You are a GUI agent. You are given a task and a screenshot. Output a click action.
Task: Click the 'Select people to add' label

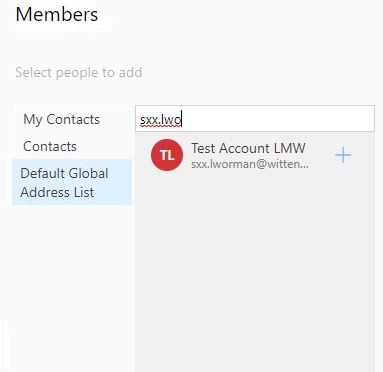(x=79, y=72)
